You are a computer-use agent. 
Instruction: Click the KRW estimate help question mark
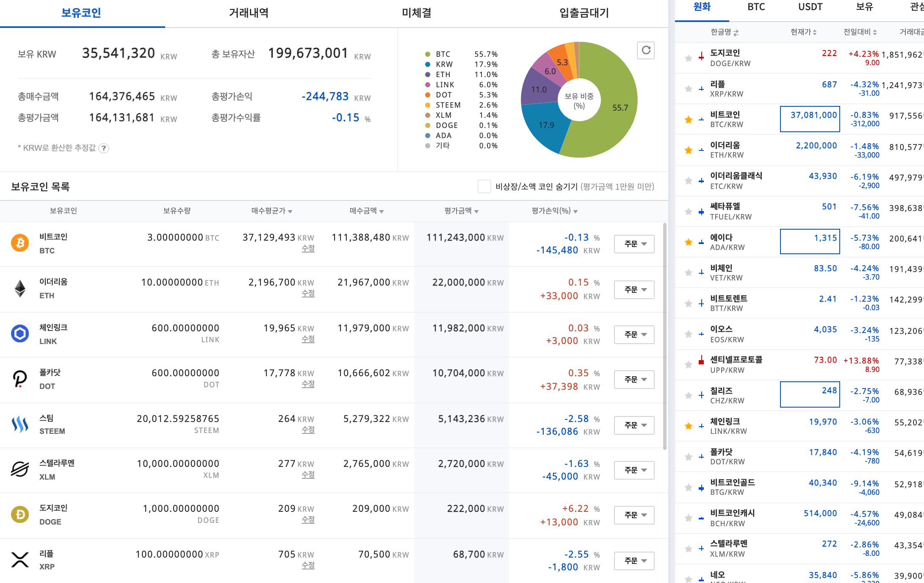(x=104, y=148)
